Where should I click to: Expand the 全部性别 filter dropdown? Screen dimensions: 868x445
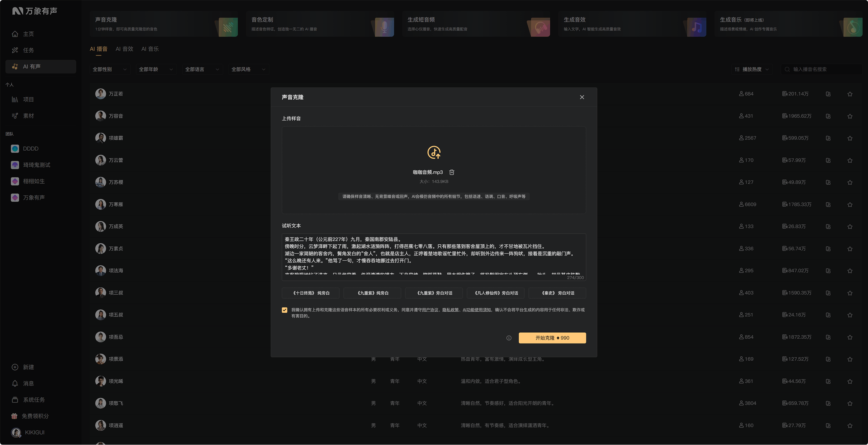pos(110,69)
